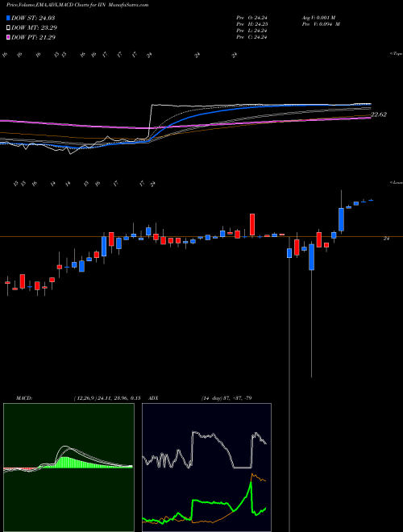
Task: Click the "<Lows" label at right edge
Action: click(396, 182)
